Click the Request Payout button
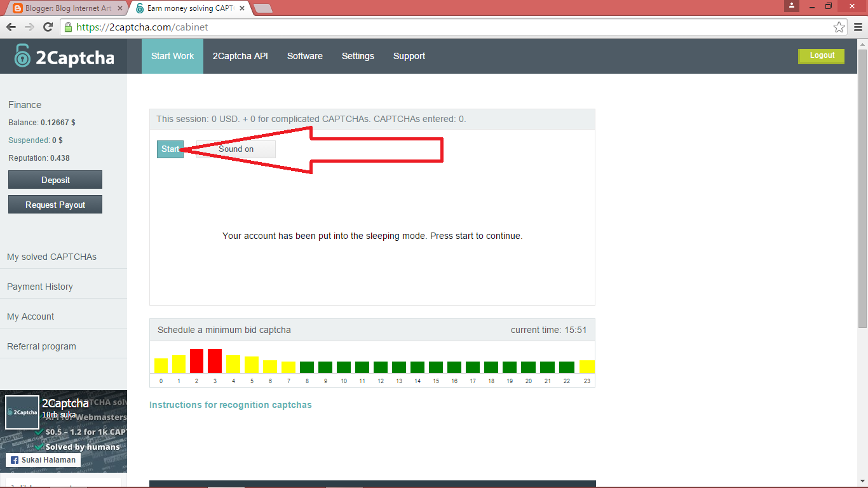 coord(55,205)
